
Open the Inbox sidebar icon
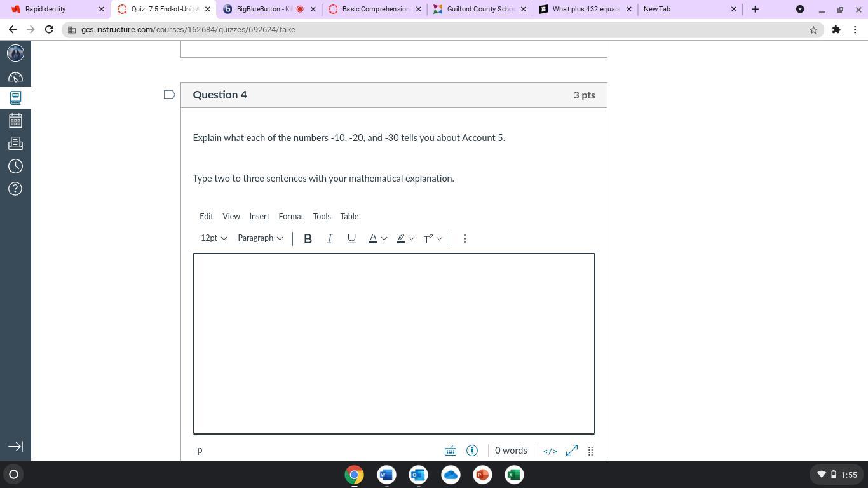[x=15, y=143]
